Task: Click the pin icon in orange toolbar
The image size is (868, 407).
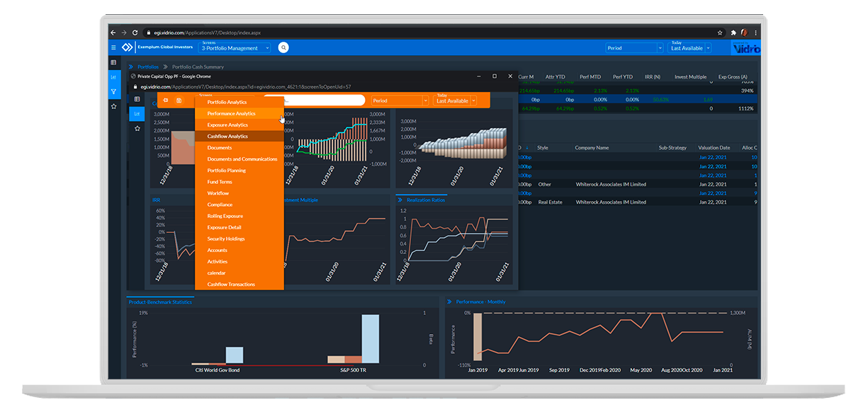Action: tap(165, 101)
